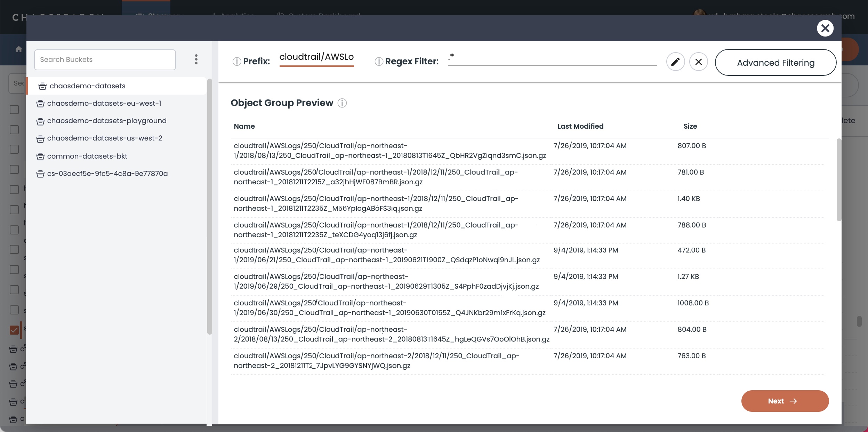This screenshot has width=868, height=432.
Task: Check the topmost unchecked row checkbox
Action: [x=14, y=110]
